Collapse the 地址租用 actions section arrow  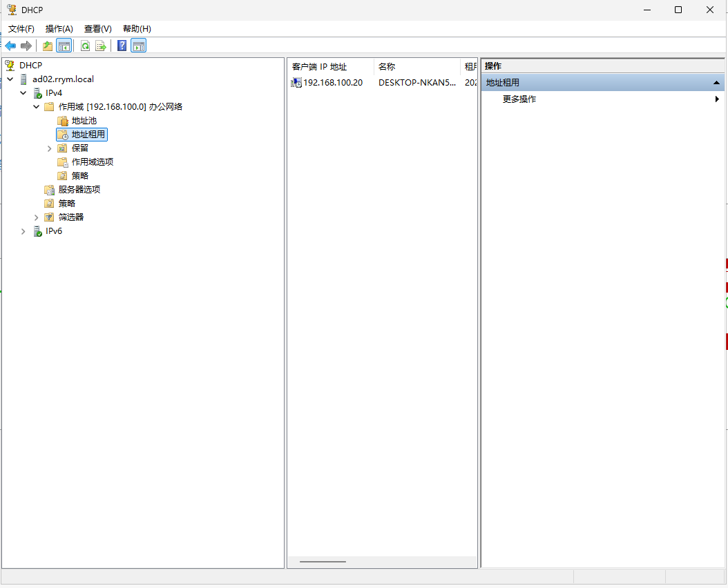pyautogui.click(x=716, y=83)
